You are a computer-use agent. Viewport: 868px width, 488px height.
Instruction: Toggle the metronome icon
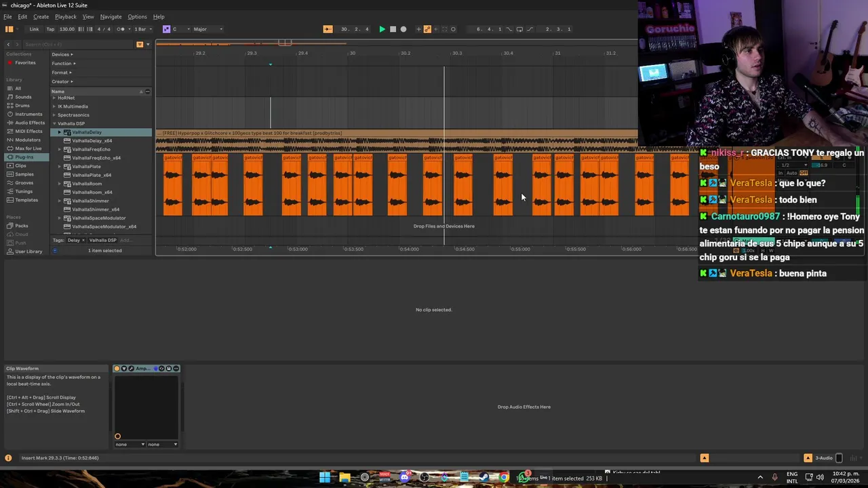coord(121,29)
